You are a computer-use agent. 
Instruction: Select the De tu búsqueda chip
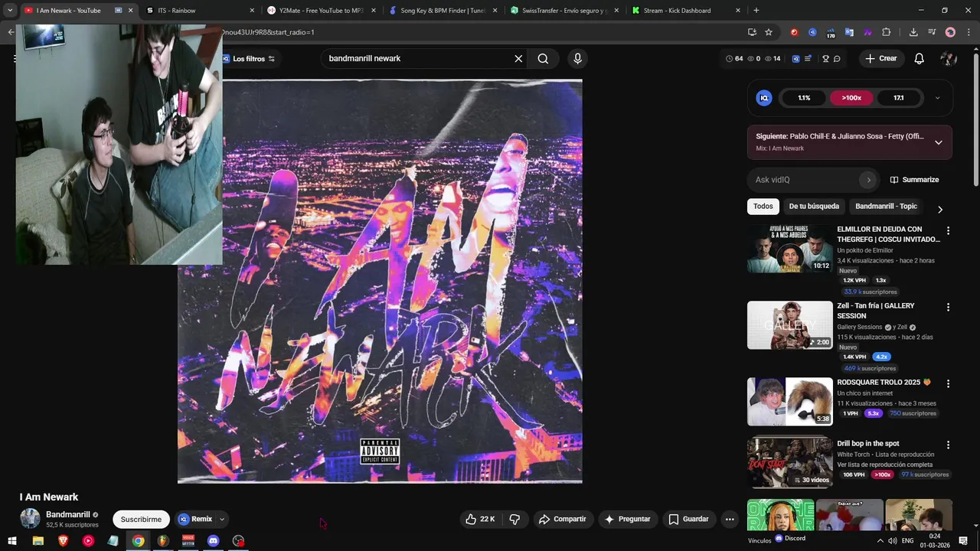pos(814,207)
